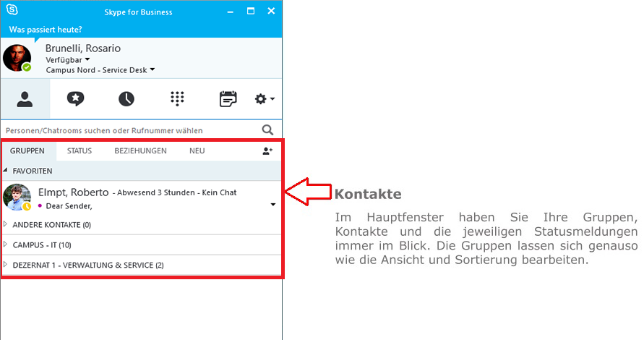Open the Meetings calendar icon
Screen dimensions: 644x340
point(228,99)
